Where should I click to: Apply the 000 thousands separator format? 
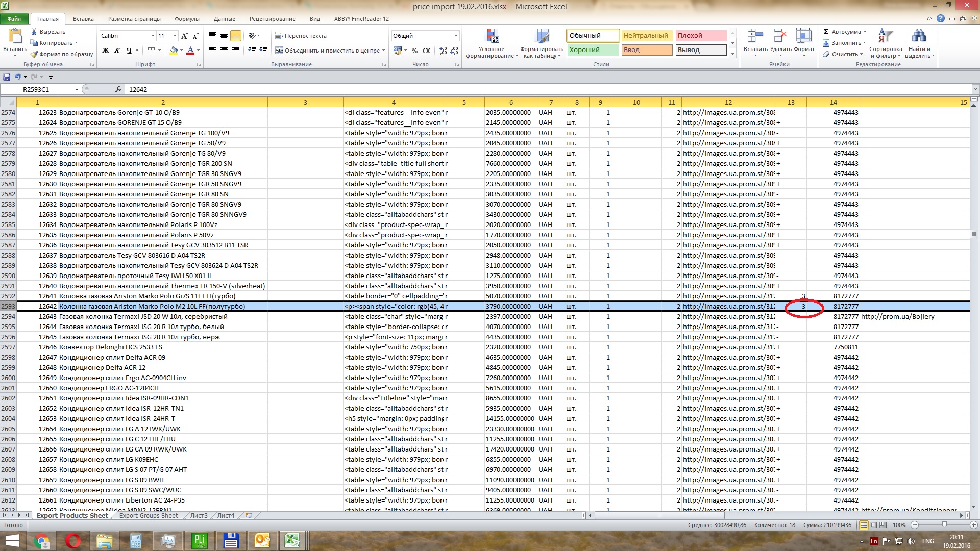pyautogui.click(x=427, y=51)
